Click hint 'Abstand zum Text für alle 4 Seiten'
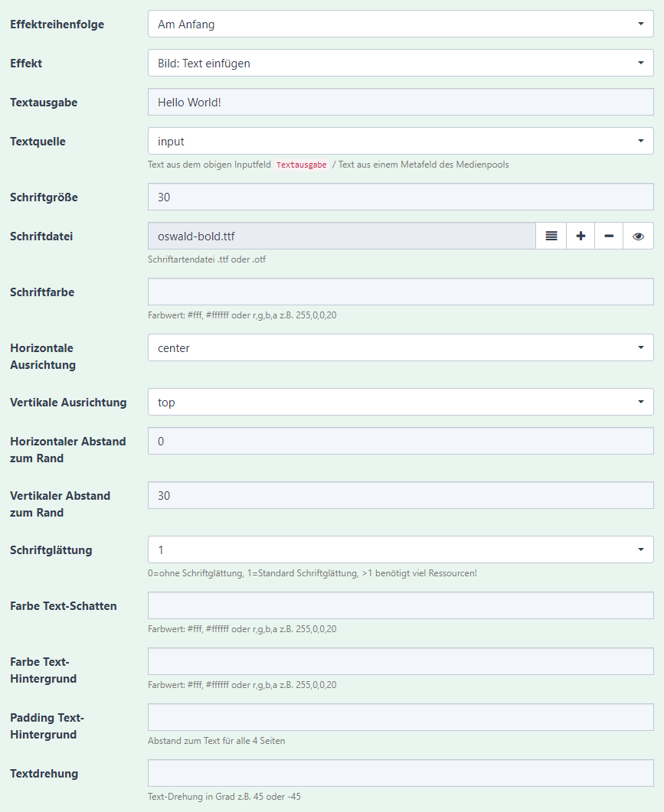The image size is (664, 812). 216,741
